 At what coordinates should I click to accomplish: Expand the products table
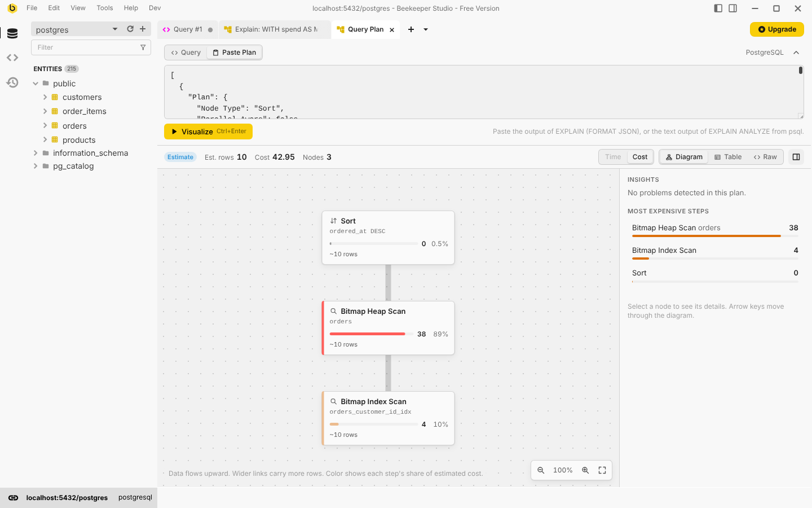point(45,139)
